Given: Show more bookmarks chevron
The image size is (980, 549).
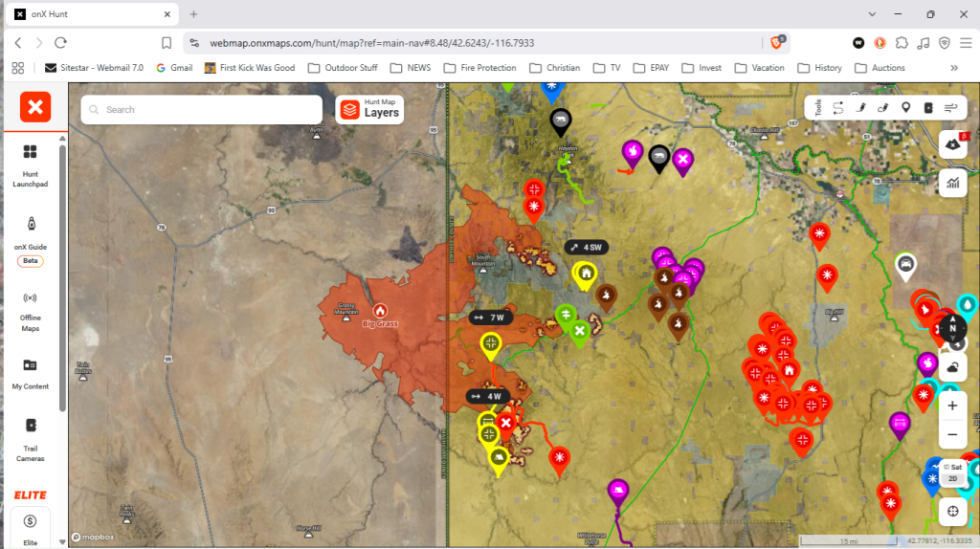Looking at the screenshot, I should (954, 68).
